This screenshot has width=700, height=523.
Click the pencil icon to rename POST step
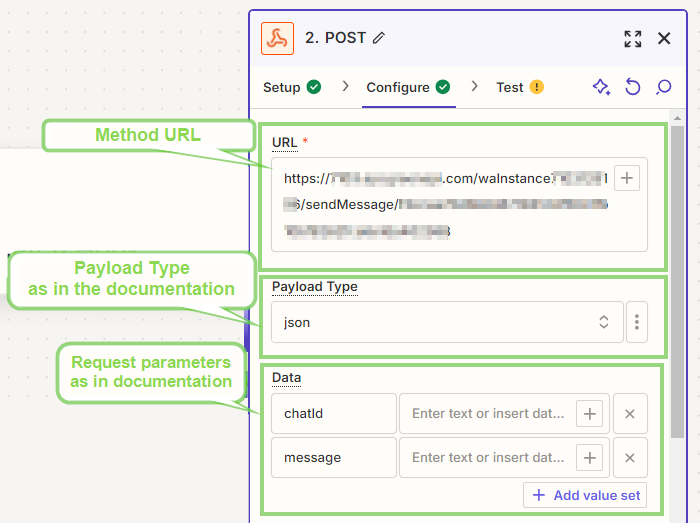[x=378, y=38]
